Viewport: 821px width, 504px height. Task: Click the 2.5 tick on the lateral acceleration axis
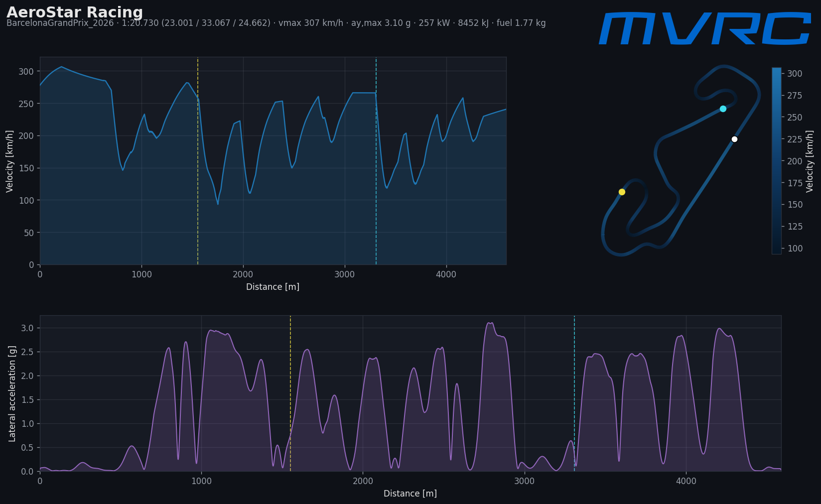point(27,352)
